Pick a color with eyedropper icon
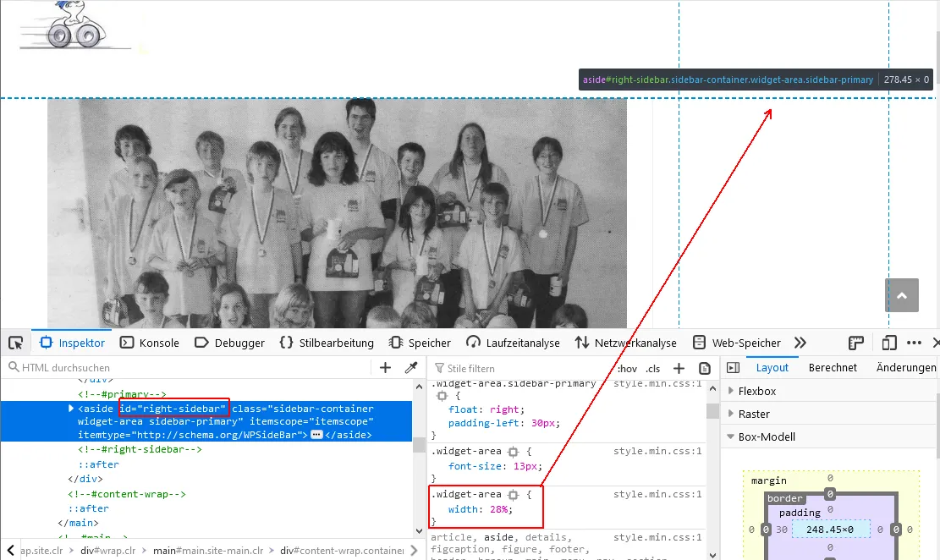This screenshot has height=560, width=940. pos(411,367)
